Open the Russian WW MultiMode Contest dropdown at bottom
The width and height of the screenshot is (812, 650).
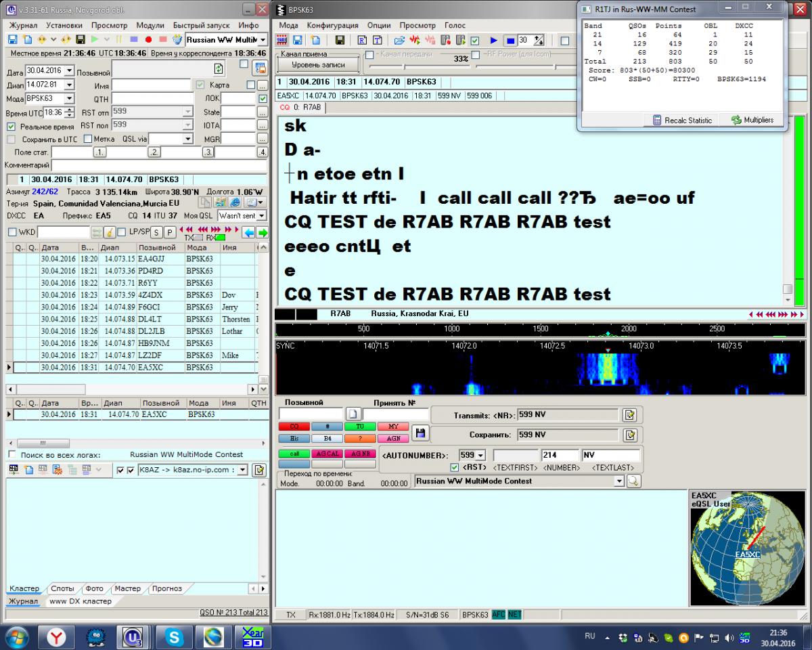618,481
